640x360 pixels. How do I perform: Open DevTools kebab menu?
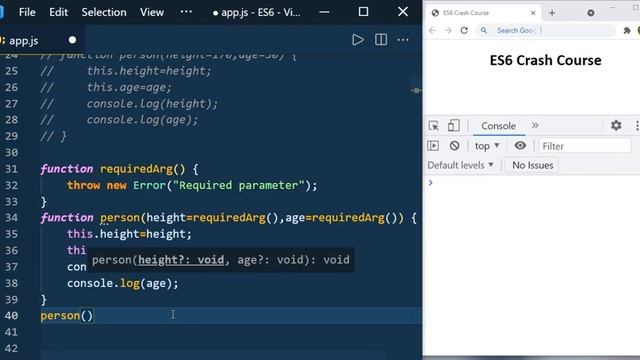(637, 126)
